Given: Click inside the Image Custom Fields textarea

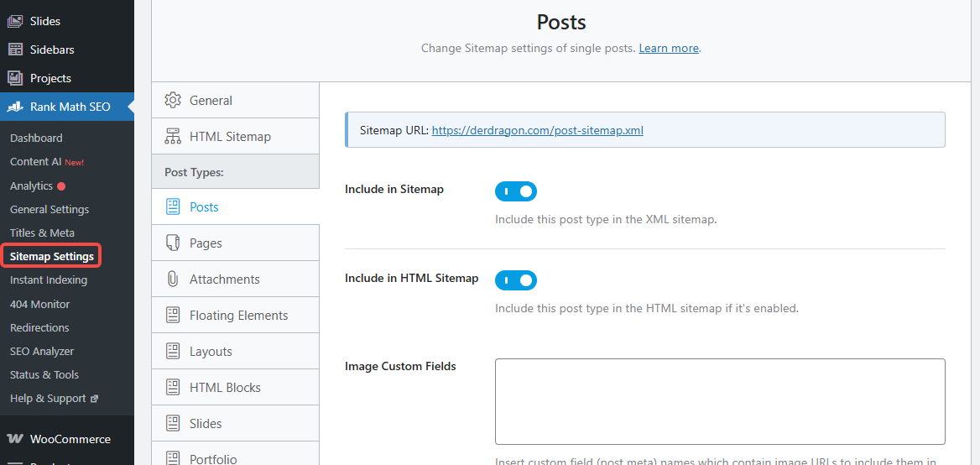Looking at the screenshot, I should click(719, 401).
